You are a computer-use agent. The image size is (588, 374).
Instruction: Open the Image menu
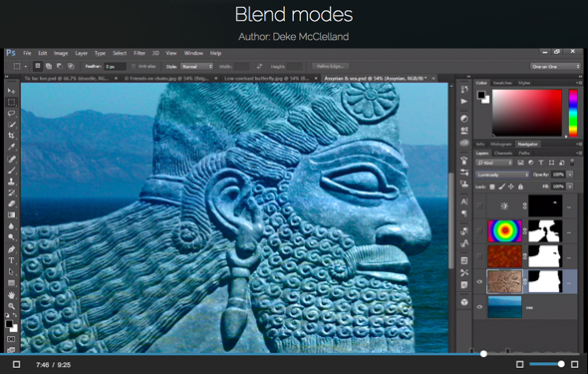tap(61, 53)
